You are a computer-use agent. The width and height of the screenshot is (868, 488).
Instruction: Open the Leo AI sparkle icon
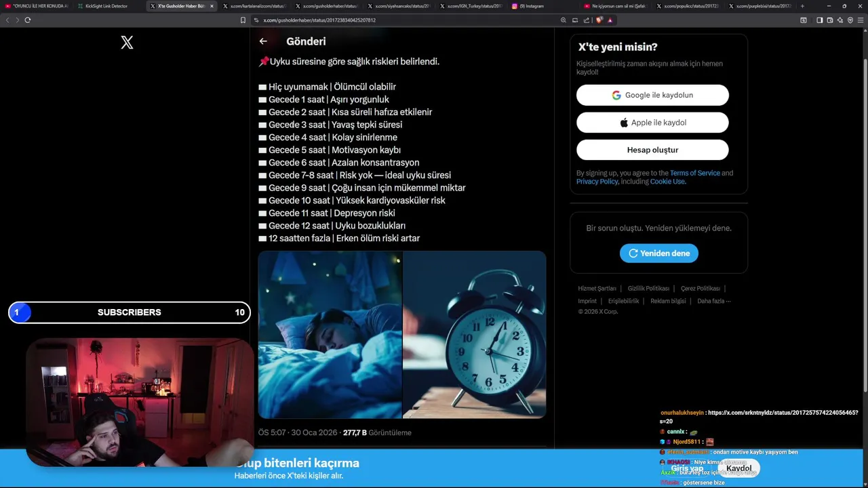coord(840,20)
